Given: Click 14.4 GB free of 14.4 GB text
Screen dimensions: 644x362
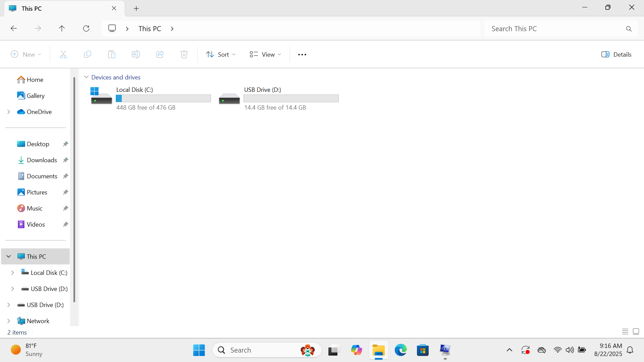Looking at the screenshot, I should point(275,108).
